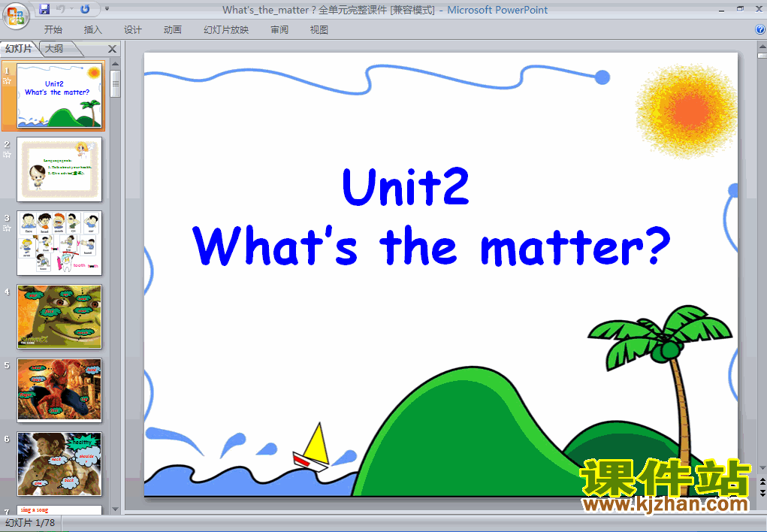Go to next slide with double-down arrows

pos(762,494)
